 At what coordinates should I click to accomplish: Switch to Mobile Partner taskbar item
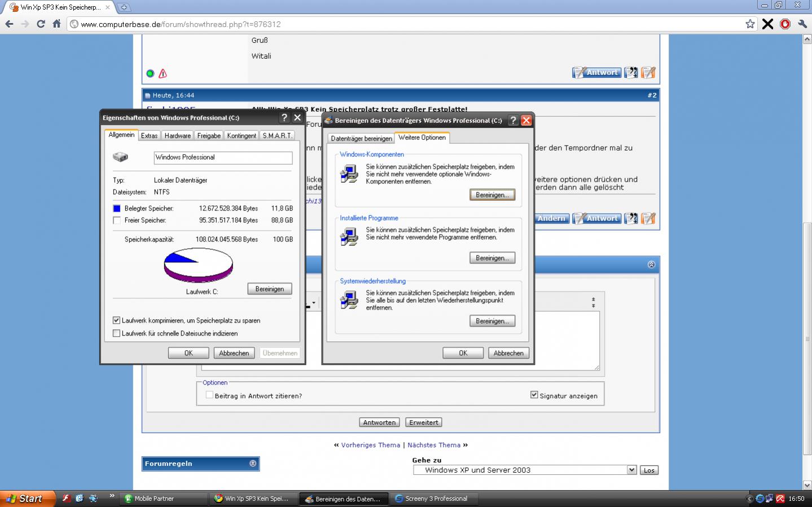pos(164,499)
